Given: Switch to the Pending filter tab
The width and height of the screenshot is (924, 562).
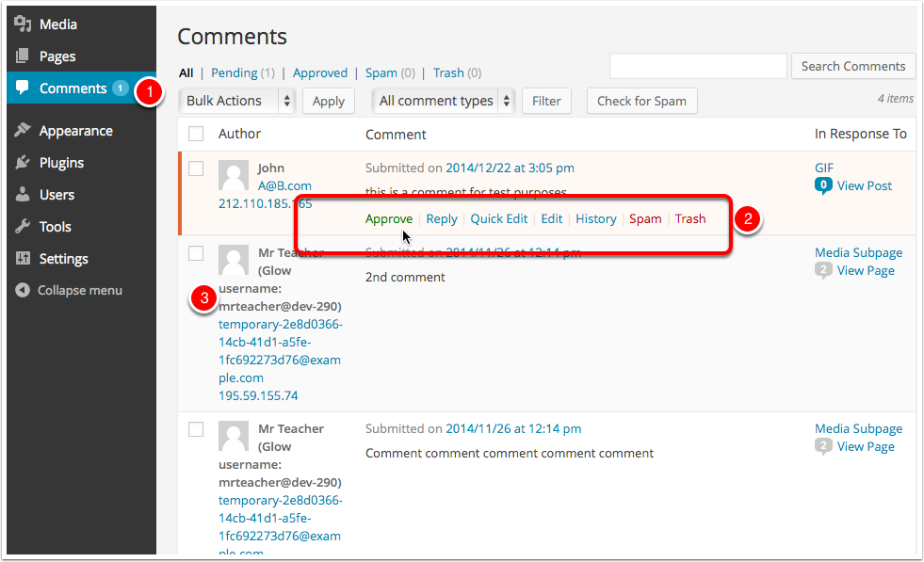Looking at the screenshot, I should (x=234, y=72).
